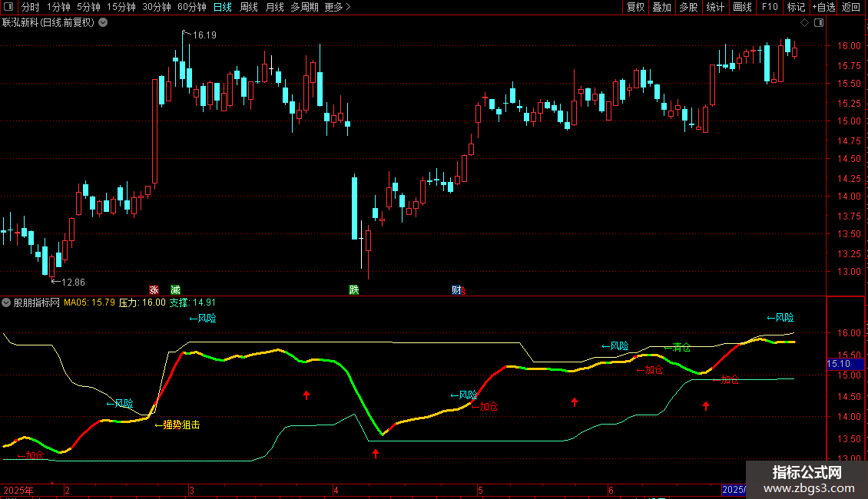Click the 13.25 price axis label
The height and width of the screenshot is (499, 868).
click(x=849, y=254)
